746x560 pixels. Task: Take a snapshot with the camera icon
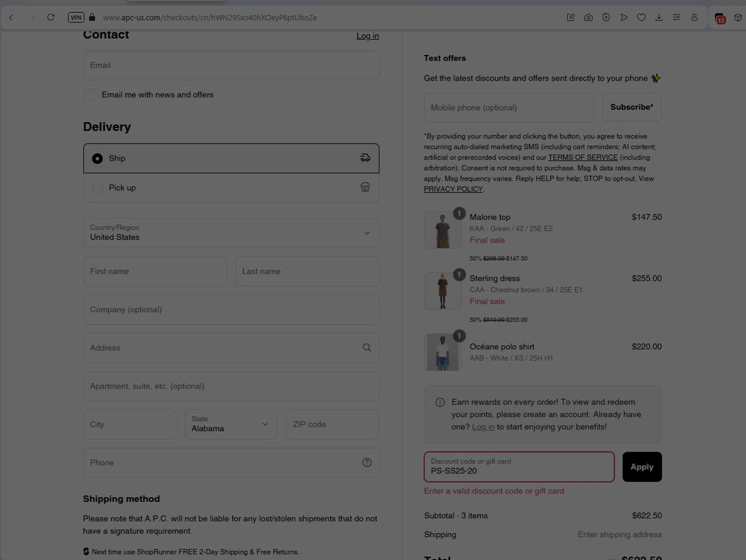click(588, 17)
